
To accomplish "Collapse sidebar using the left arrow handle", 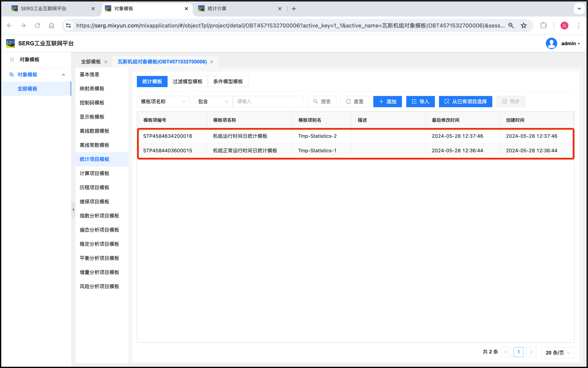I will pyautogui.click(x=73, y=210).
